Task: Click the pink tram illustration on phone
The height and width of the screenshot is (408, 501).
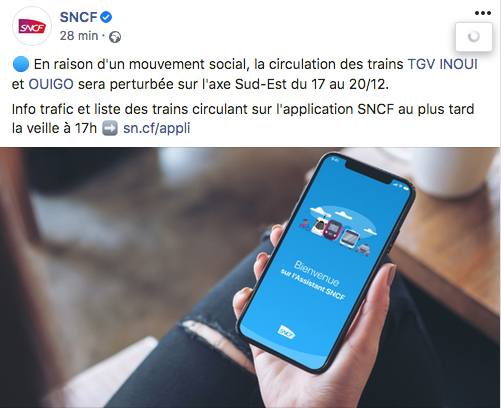Action: pos(332,231)
